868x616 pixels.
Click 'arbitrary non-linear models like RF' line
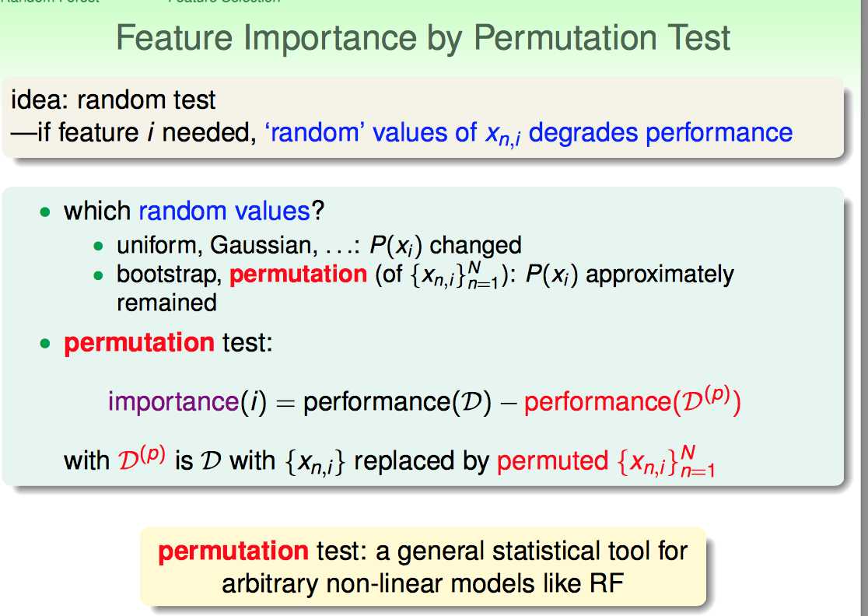423,583
